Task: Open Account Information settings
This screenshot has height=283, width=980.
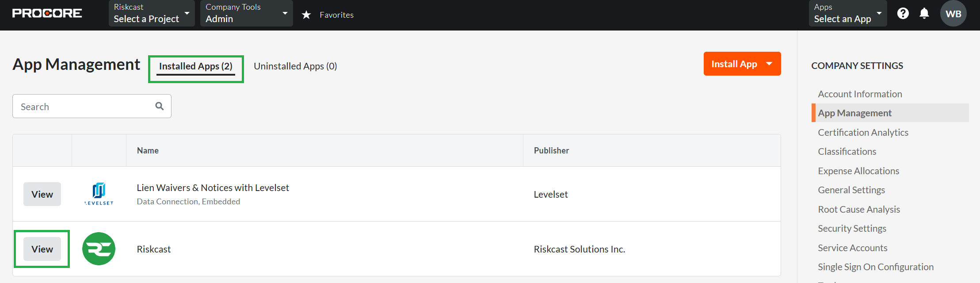Action: pyautogui.click(x=860, y=94)
